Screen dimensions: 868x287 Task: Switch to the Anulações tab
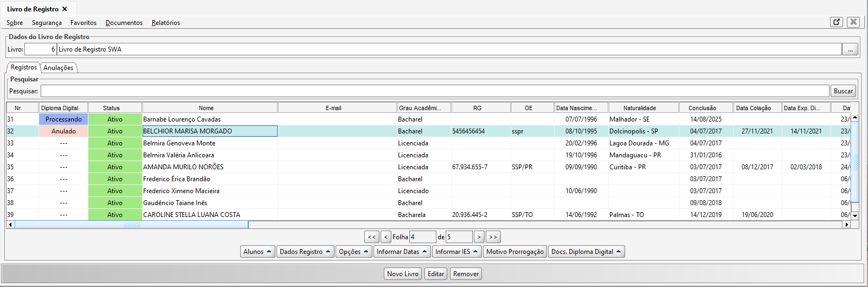59,68
